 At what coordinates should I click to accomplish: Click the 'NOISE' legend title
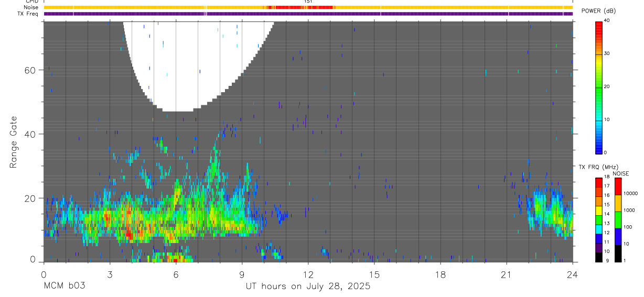(621, 173)
